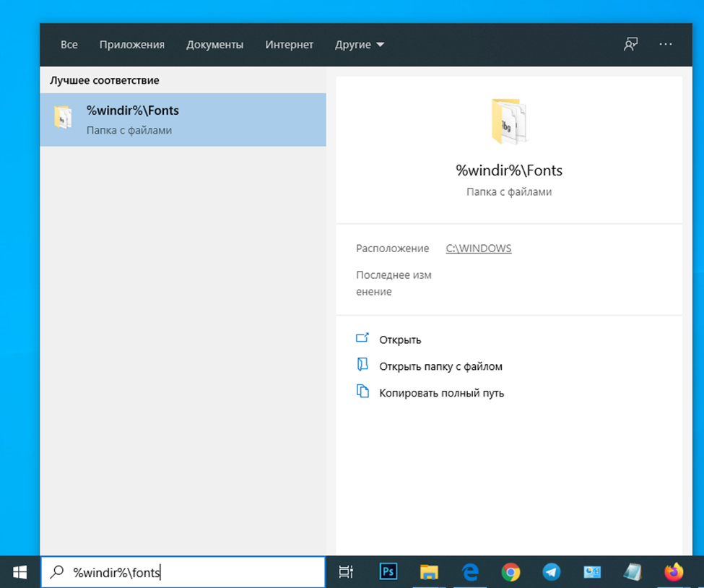This screenshot has height=588, width=704.
Task: Expand the Другие dropdown
Action: pyautogui.click(x=359, y=45)
